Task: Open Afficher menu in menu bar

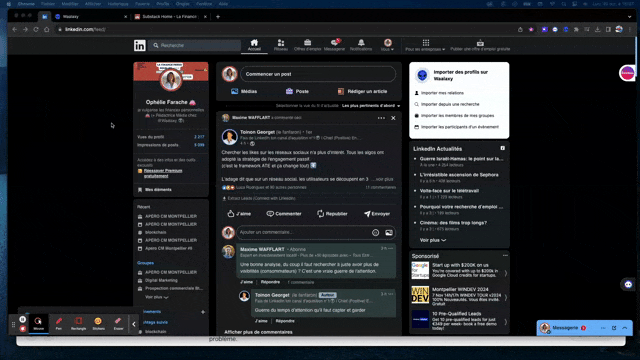Action: tap(93, 4)
